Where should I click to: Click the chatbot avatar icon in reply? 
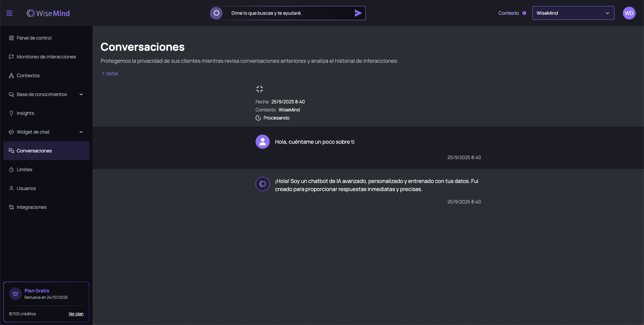[x=263, y=184]
